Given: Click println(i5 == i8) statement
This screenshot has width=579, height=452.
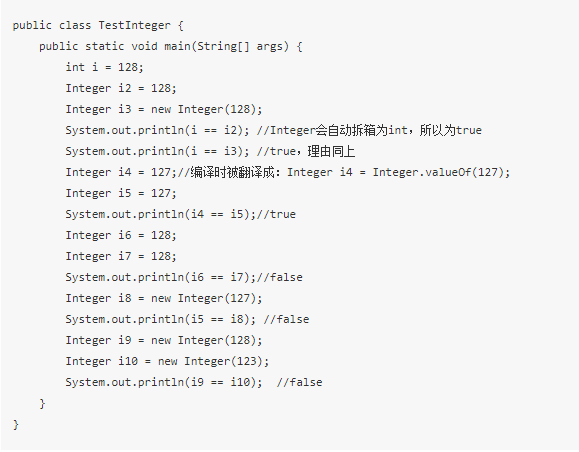Looking at the screenshot, I should click(x=161, y=320).
